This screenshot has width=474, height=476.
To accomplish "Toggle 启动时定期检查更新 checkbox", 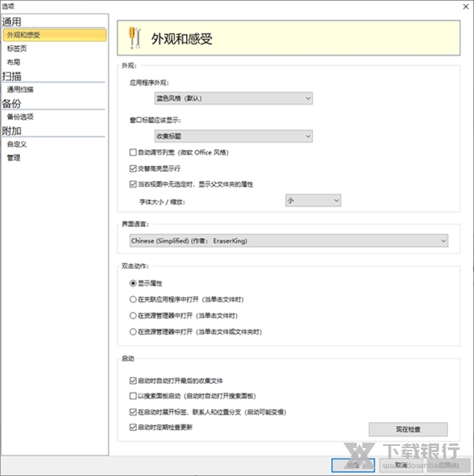I will click(133, 427).
